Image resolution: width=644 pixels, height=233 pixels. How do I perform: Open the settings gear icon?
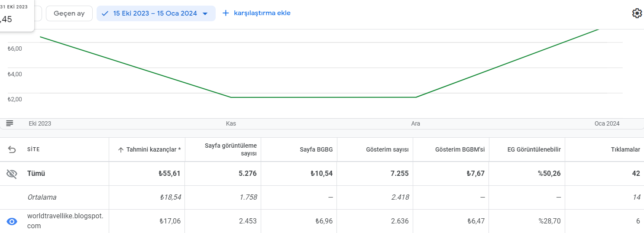pyautogui.click(x=637, y=13)
